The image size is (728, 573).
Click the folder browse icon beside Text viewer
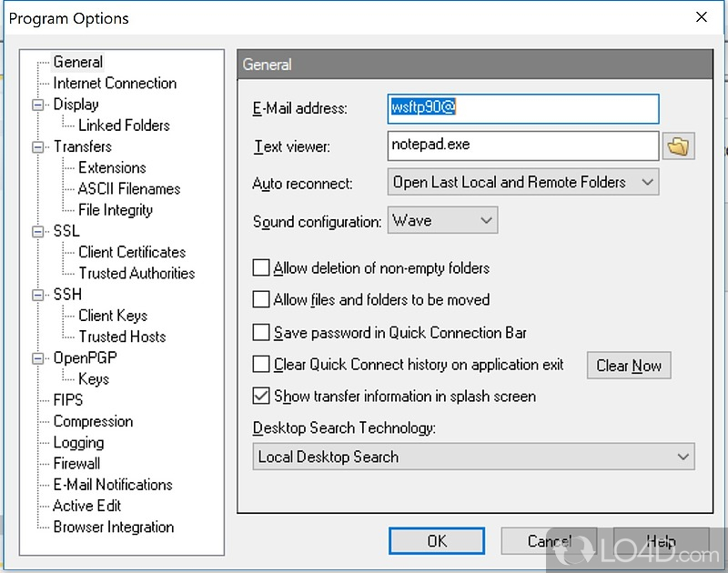(x=678, y=146)
